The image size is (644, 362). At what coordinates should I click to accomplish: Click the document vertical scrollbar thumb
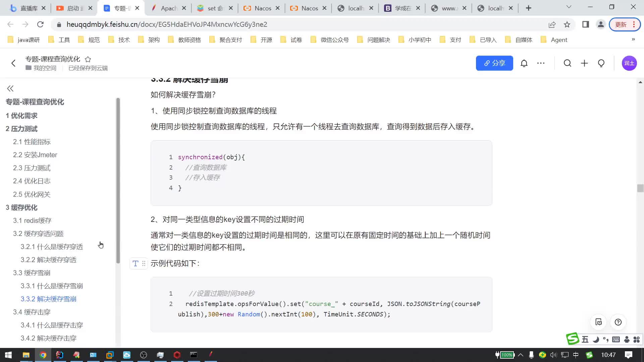[x=640, y=188]
